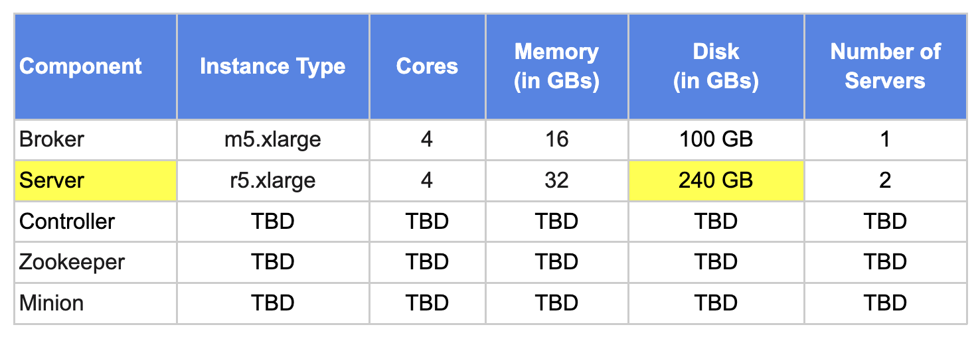Select the Memory (in GBs) header
Image resolution: width=980 pixels, height=337 pixels.
(556, 66)
